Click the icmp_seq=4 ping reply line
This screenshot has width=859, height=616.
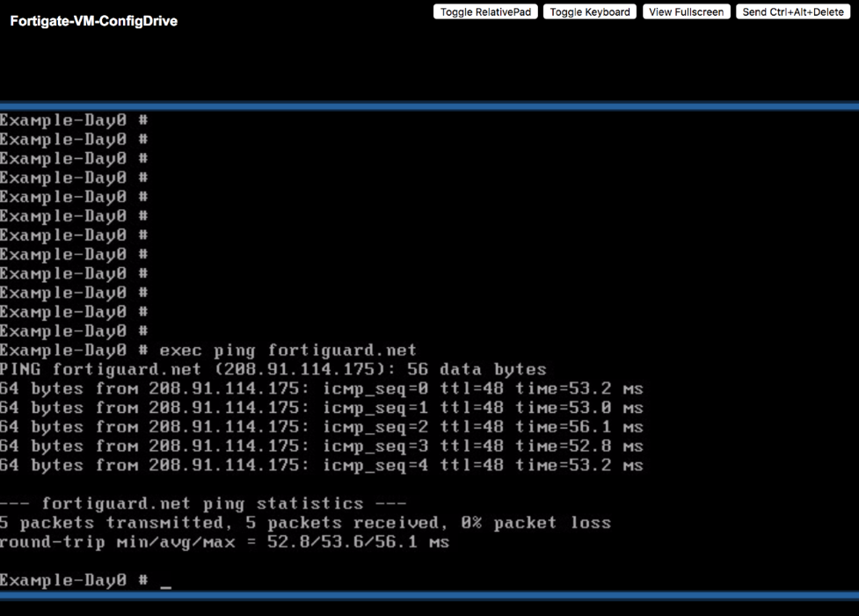click(x=264, y=465)
